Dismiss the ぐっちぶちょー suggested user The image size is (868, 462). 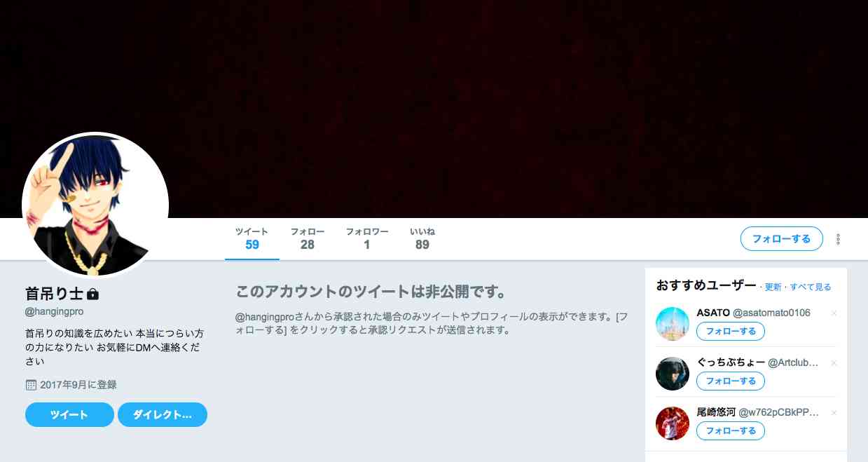tap(834, 363)
